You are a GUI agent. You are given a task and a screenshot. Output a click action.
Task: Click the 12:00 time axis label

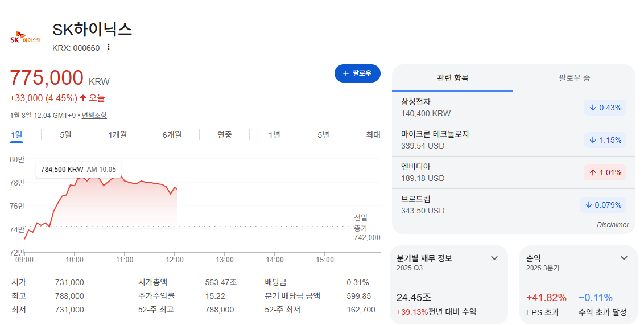point(175,260)
